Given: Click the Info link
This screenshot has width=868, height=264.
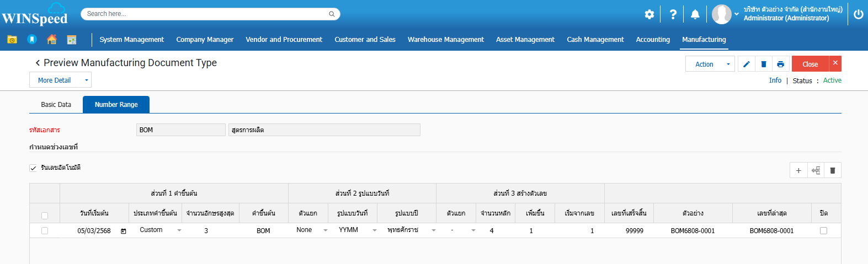Looking at the screenshot, I should click(775, 80).
